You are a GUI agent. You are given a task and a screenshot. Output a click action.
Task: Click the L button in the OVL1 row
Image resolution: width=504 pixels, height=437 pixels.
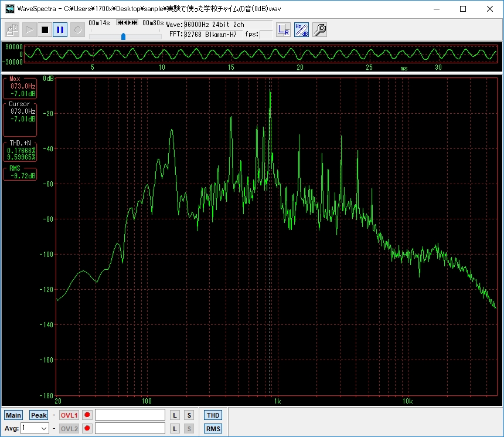(x=175, y=415)
